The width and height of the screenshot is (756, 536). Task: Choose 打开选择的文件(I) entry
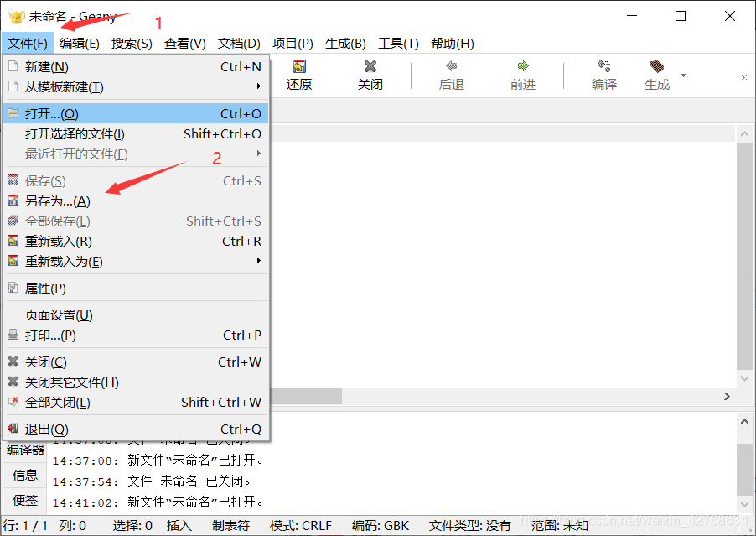136,133
